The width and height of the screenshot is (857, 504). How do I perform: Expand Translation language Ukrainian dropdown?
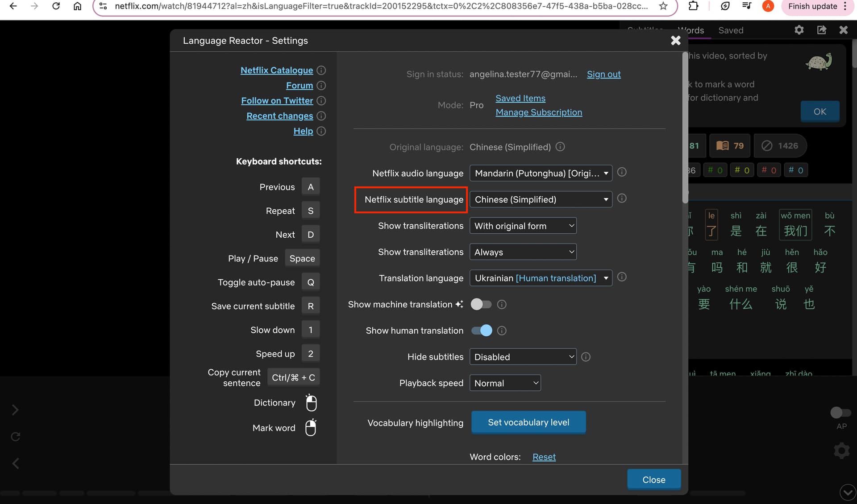point(541,278)
